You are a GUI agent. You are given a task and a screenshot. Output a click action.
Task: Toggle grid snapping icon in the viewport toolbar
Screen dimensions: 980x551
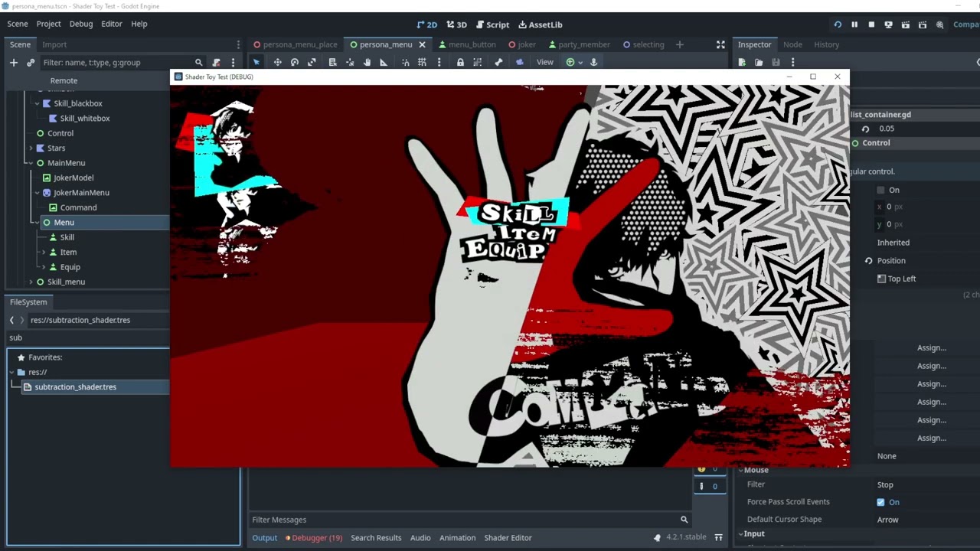[422, 62]
